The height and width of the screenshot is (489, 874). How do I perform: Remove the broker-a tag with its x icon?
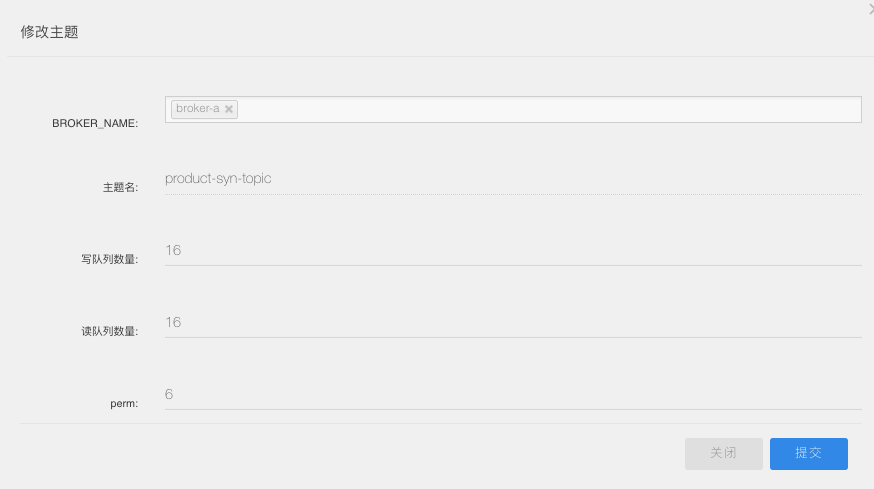tap(229, 109)
